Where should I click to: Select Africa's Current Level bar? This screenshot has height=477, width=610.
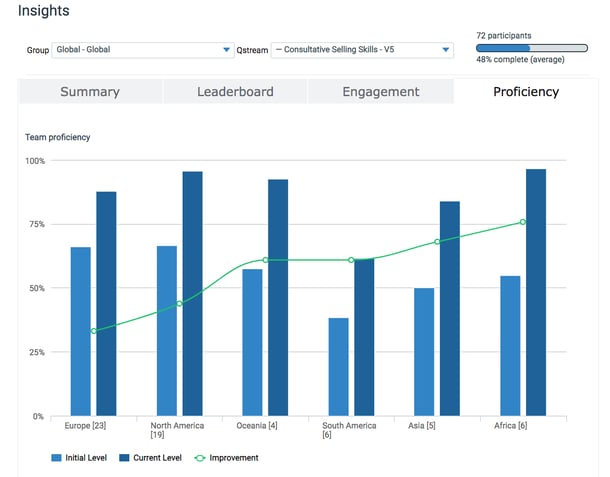click(536, 292)
